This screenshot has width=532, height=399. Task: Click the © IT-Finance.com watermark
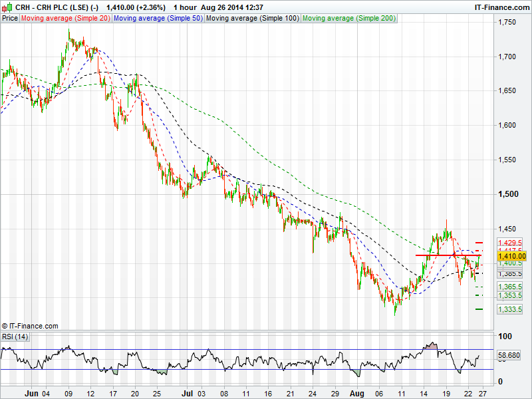30,326
